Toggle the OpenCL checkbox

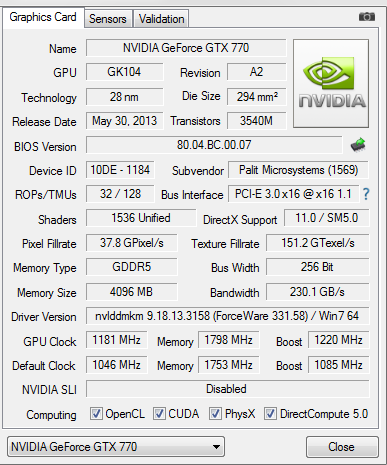(96, 414)
